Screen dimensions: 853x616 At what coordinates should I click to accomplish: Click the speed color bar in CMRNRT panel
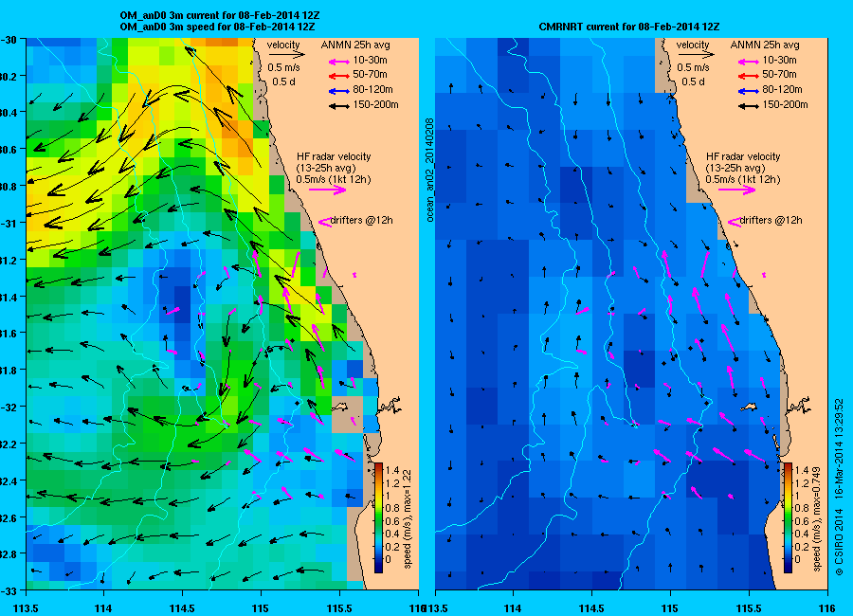point(788,517)
